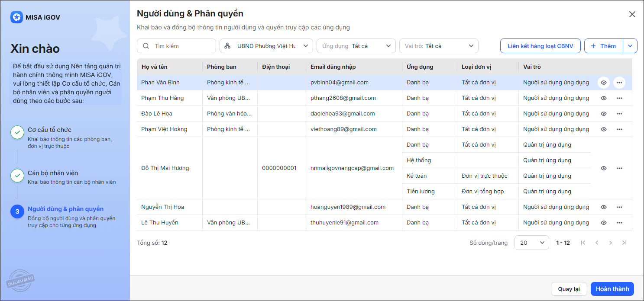Change the rows per page selector
The height and width of the screenshot is (301, 644).
coord(531,243)
